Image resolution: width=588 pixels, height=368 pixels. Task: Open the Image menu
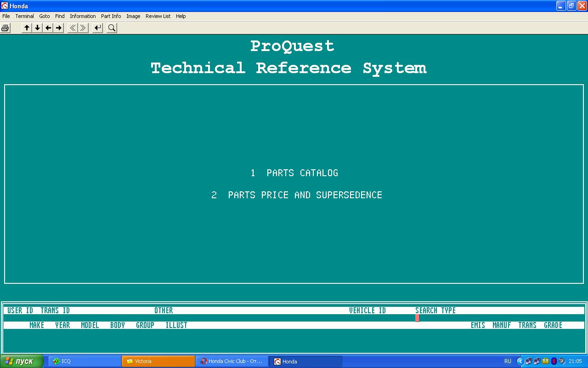click(x=133, y=16)
